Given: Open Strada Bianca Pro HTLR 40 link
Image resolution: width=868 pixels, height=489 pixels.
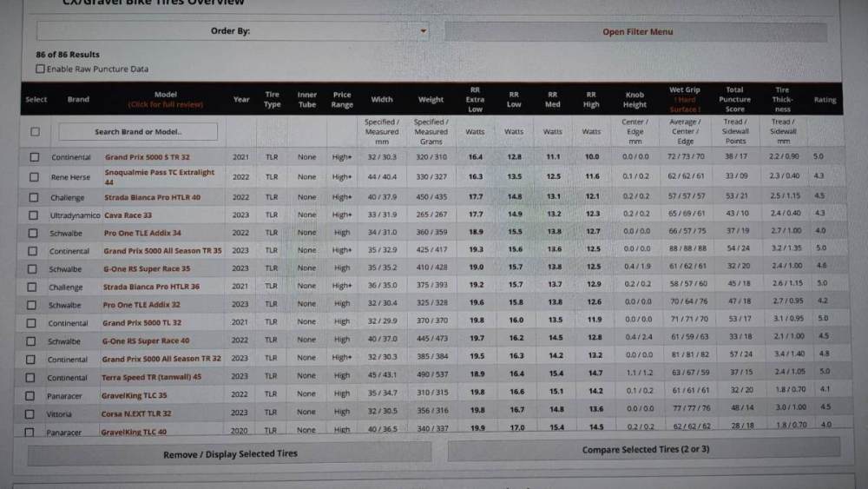Looking at the screenshot, I should pyautogui.click(x=151, y=197).
